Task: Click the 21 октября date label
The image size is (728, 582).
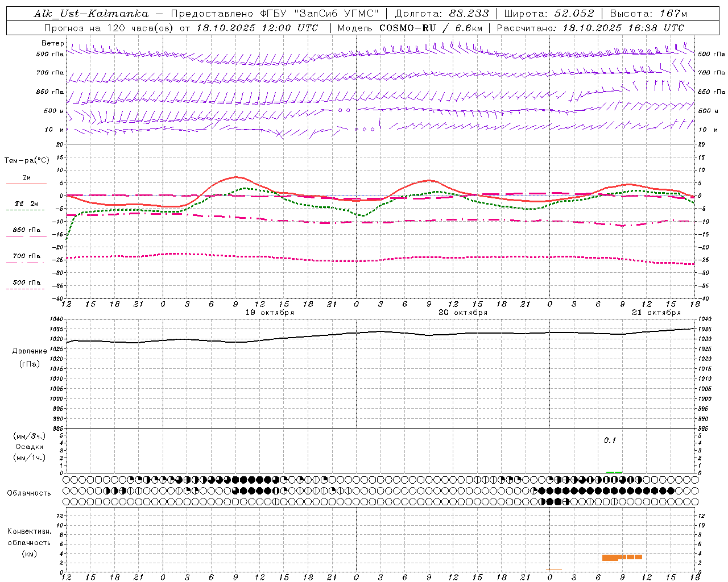Action: pos(656,313)
